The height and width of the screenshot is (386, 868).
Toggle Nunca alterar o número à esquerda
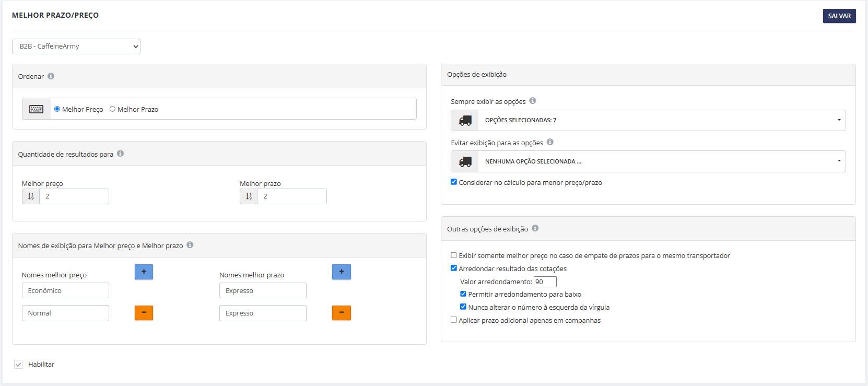click(x=463, y=307)
